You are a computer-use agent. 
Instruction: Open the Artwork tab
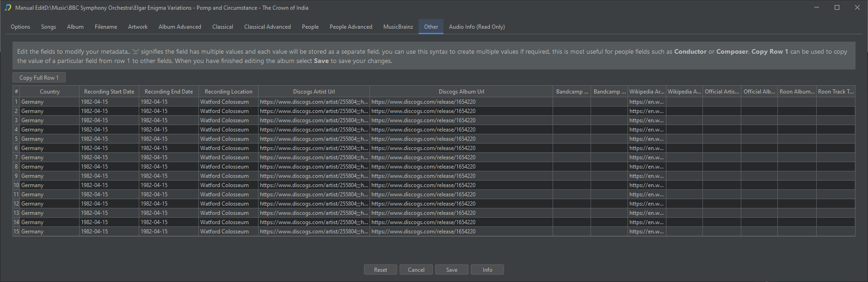point(138,27)
